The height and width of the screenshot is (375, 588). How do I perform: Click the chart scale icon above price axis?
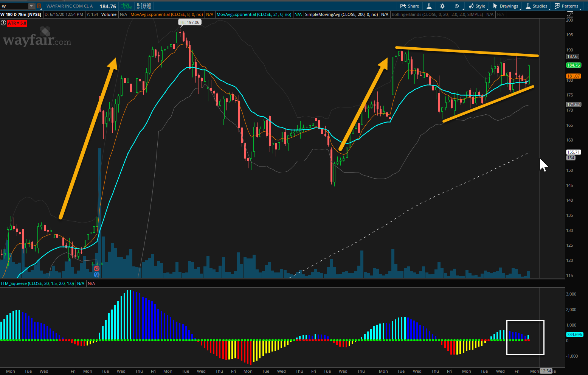point(571,14)
